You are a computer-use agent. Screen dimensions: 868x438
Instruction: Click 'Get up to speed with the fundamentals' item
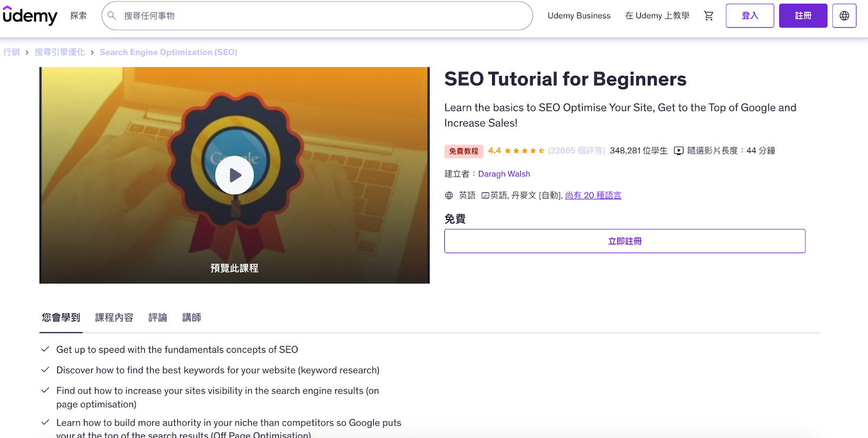[177, 350]
